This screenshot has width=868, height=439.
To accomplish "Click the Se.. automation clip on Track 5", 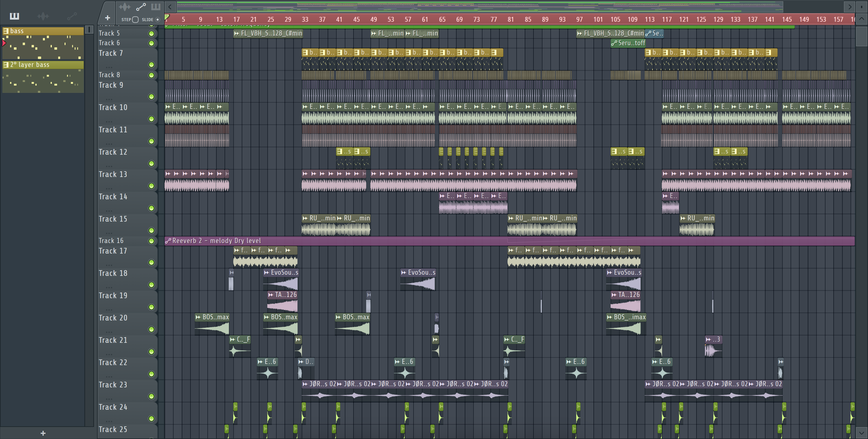I will coord(654,33).
